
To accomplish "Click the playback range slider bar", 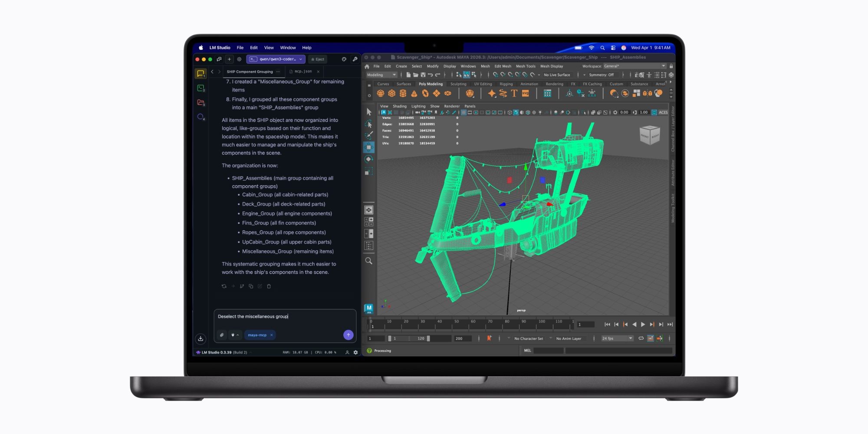I will [409, 339].
